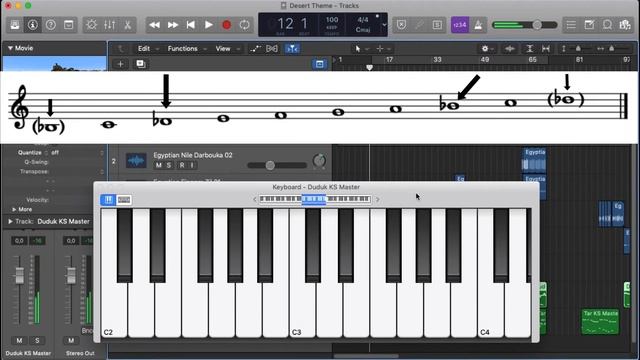Expand the Track: Duduk KS Master inspector
Viewport: 640px width, 360px height.
pos(10,222)
